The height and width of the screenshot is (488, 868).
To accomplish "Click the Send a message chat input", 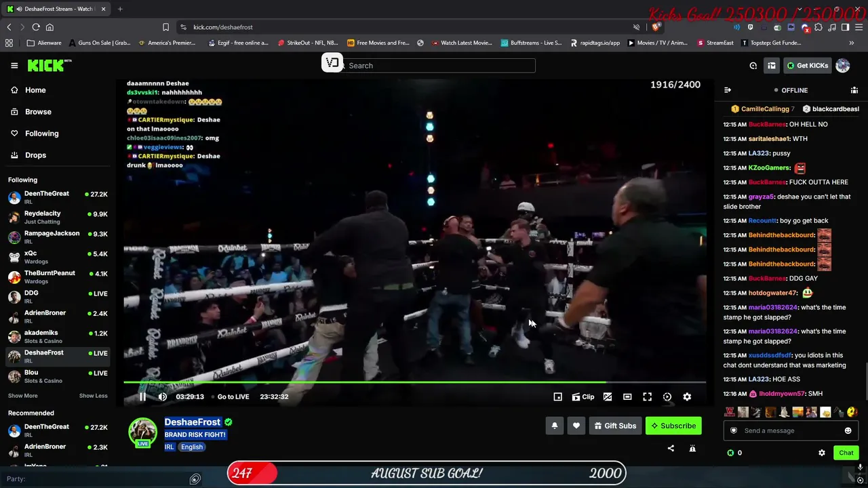I will (791, 431).
